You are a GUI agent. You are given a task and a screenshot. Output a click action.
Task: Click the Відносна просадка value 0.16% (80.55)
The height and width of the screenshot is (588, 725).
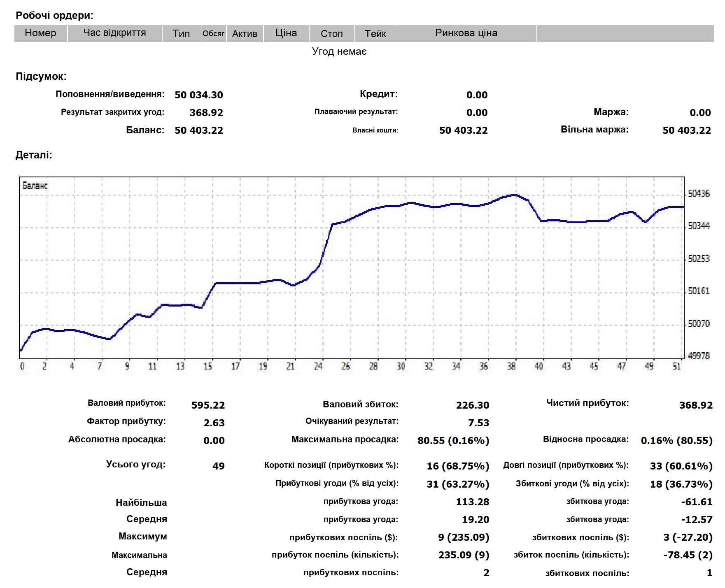click(676, 441)
